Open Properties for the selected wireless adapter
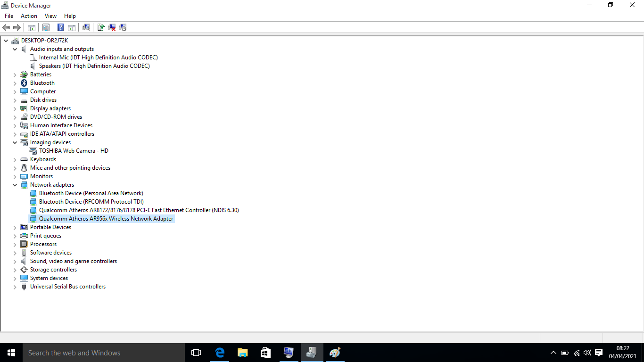644x362 pixels. coord(46,27)
